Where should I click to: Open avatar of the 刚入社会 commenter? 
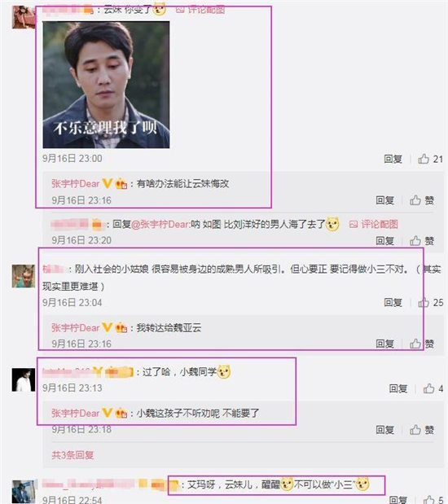(24, 276)
